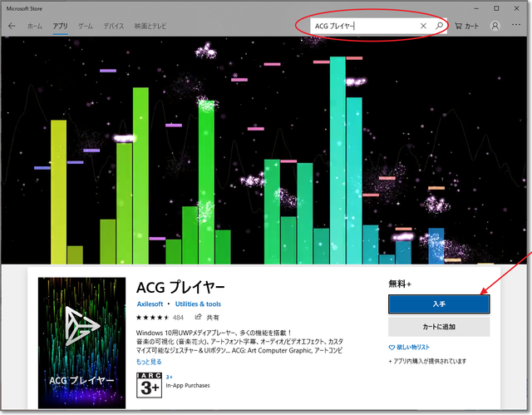This screenshot has height=415, width=532.
Task: Switch to the ゲーム tab
Action: pyautogui.click(x=85, y=26)
